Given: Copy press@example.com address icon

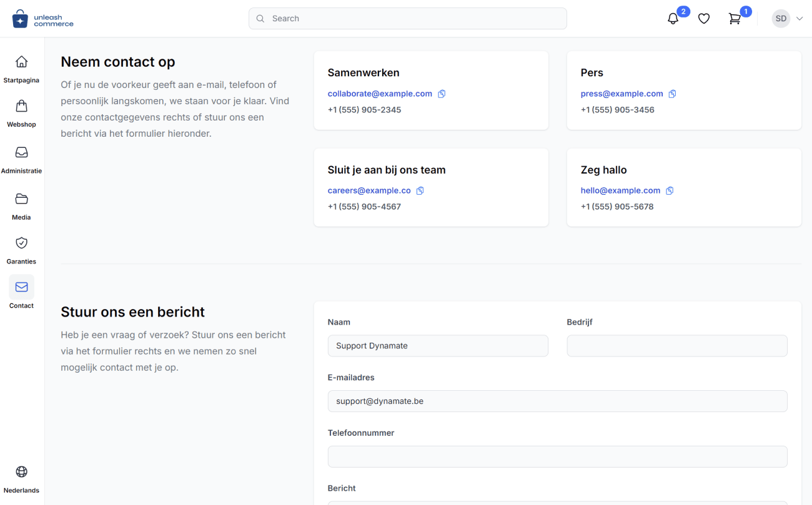Looking at the screenshot, I should click(x=672, y=94).
